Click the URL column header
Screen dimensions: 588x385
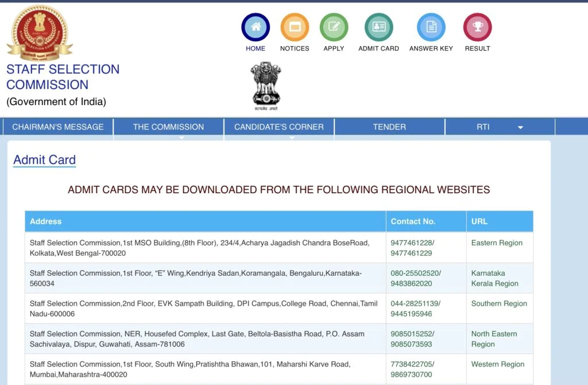(500, 221)
